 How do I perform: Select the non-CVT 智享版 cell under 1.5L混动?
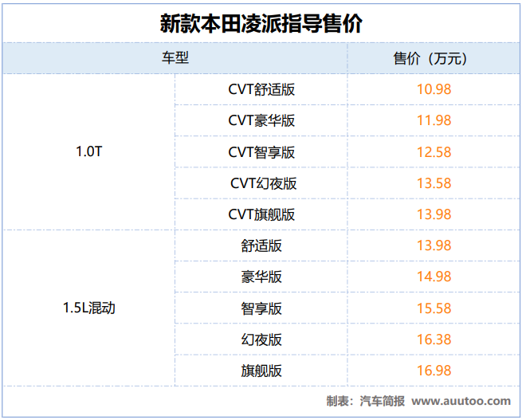click(x=261, y=308)
